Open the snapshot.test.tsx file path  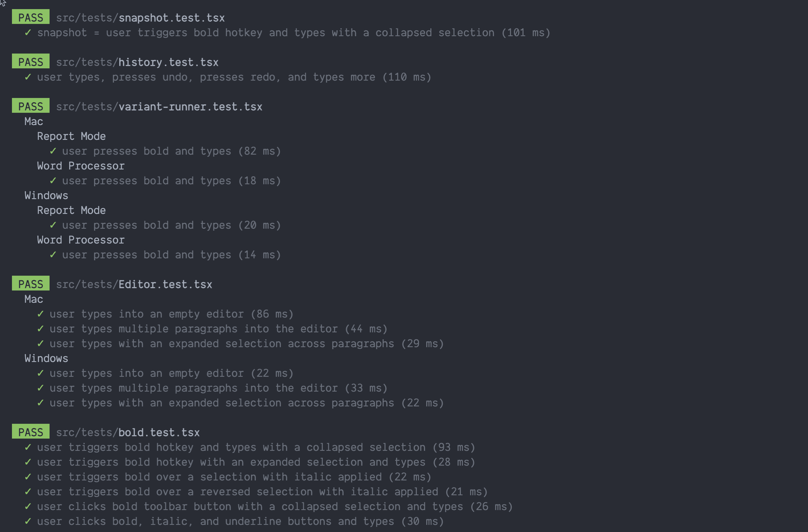[140, 18]
